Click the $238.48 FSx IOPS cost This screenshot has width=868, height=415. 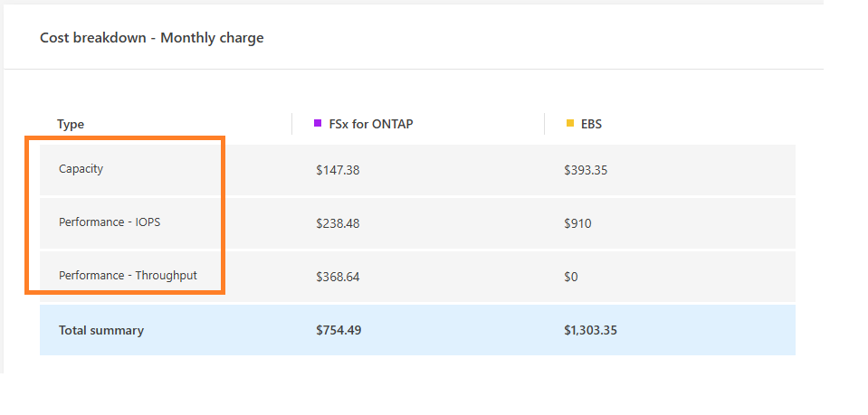[x=338, y=222]
